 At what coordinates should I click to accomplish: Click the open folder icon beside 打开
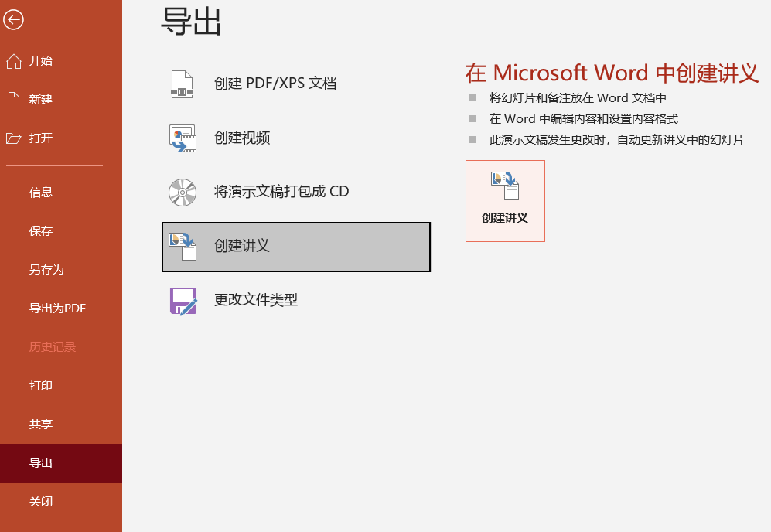click(13, 138)
